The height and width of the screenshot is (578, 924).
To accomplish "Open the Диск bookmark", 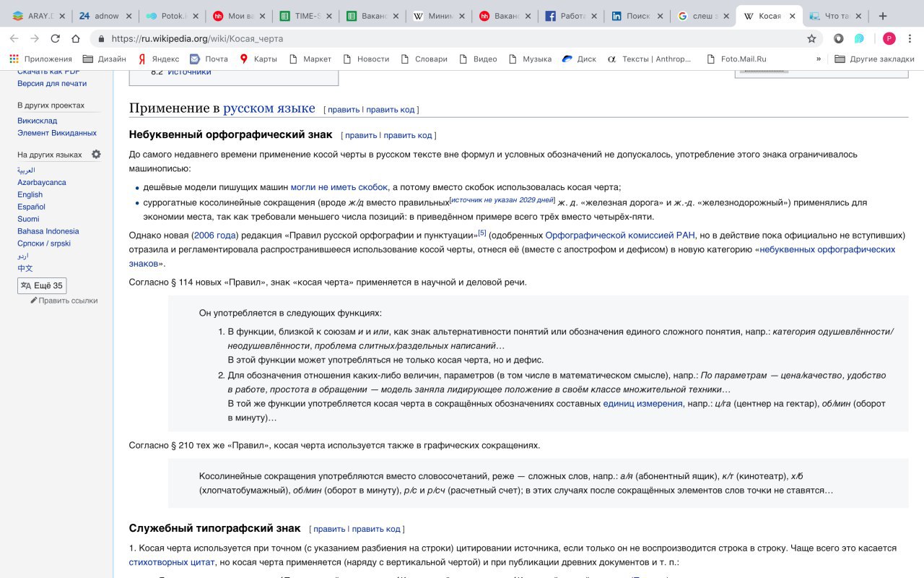I will 579,59.
